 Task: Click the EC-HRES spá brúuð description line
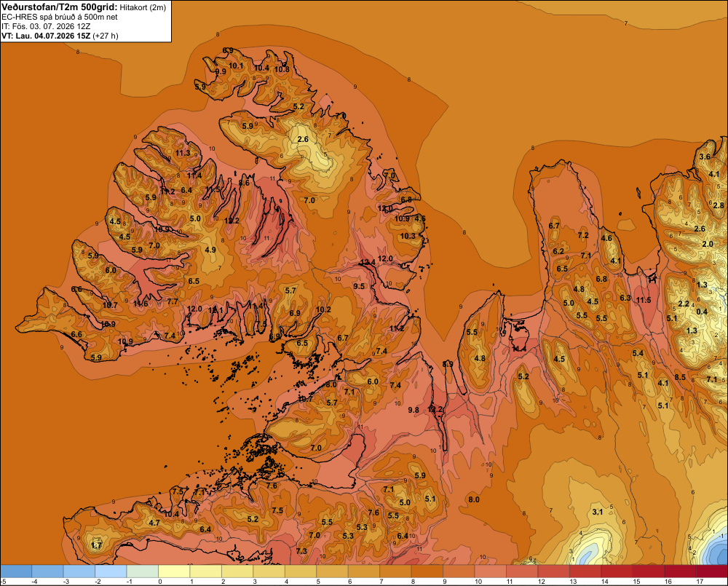tap(60, 17)
